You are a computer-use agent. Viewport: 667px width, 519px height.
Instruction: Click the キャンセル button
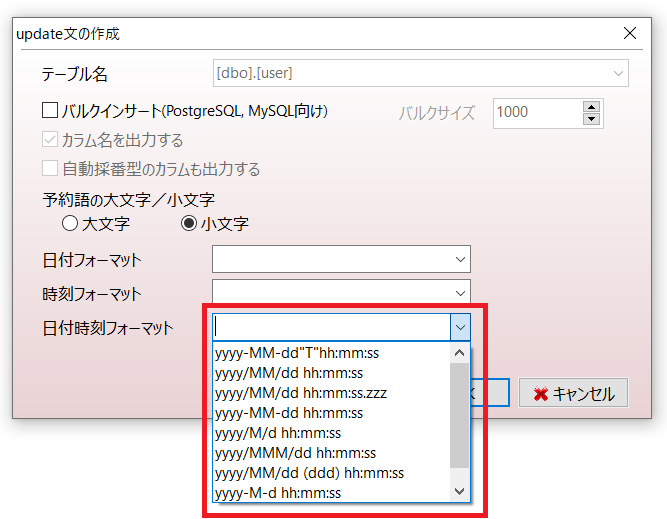pos(573,393)
